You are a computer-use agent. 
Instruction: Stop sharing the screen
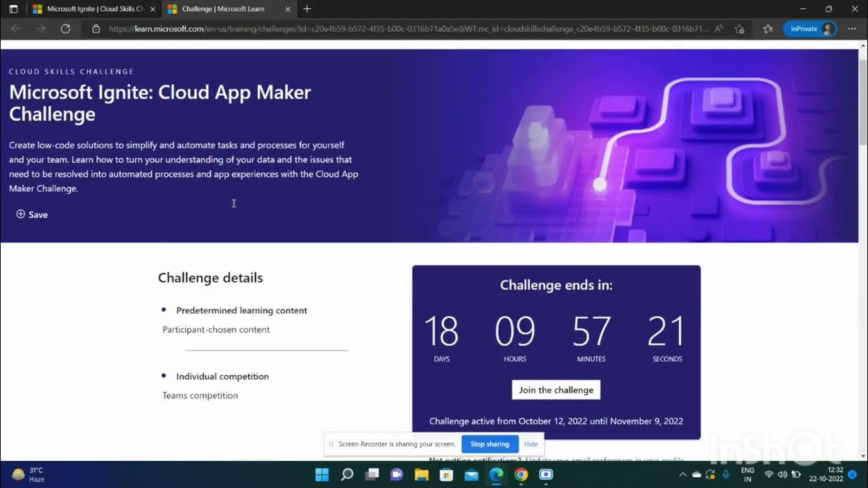click(490, 444)
